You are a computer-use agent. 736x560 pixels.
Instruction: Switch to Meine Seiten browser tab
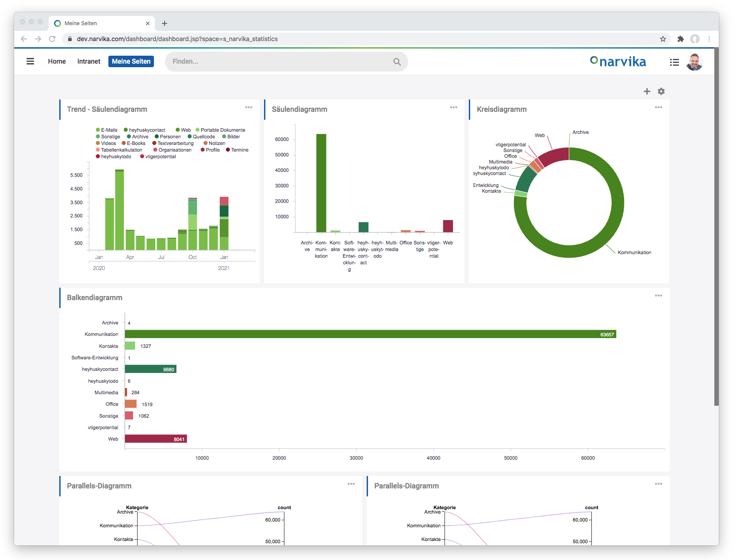[102, 23]
